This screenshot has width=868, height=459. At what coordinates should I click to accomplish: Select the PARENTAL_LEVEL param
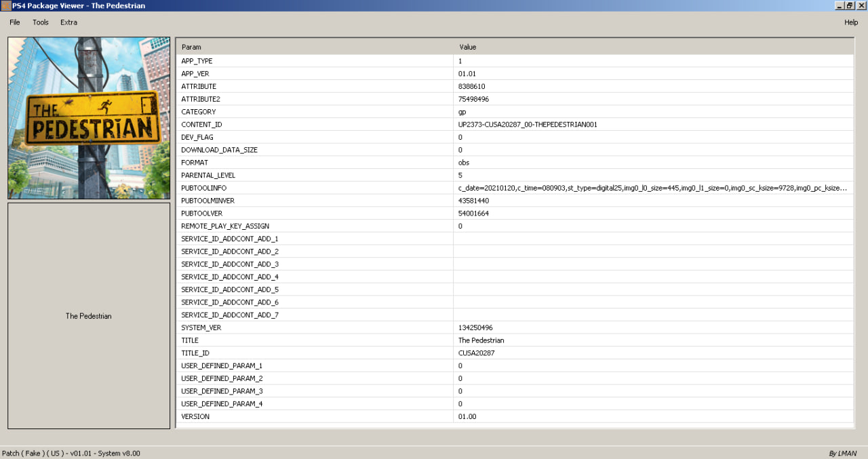coord(208,175)
